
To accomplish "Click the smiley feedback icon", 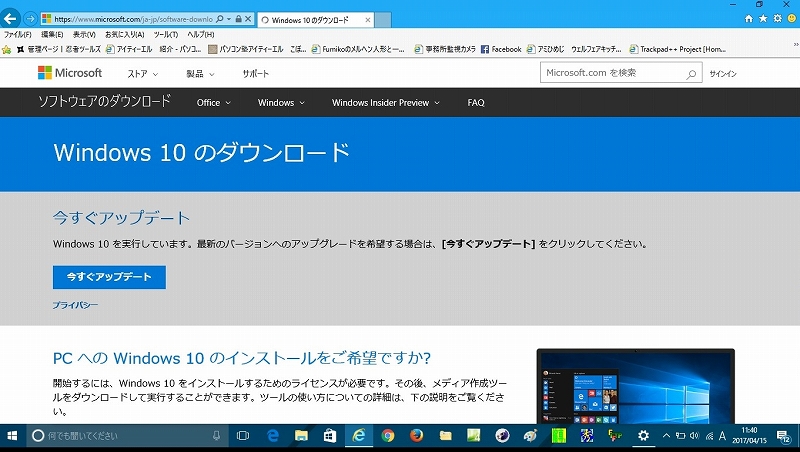I will pos(792,18).
